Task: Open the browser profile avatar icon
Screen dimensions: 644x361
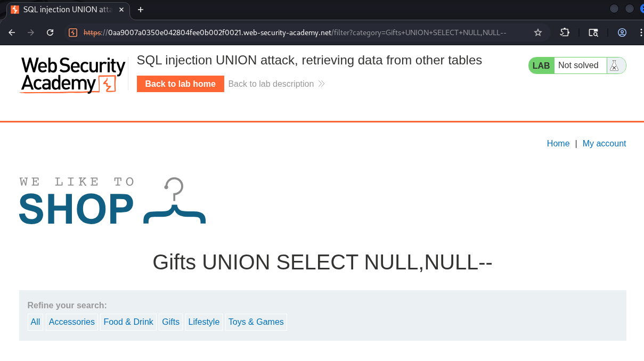Action: click(622, 32)
